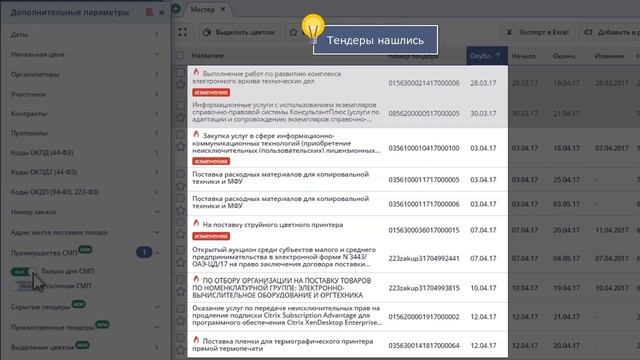Star the Citrix Subscription Advantage tender
The image size is (640, 360).
(180, 321)
